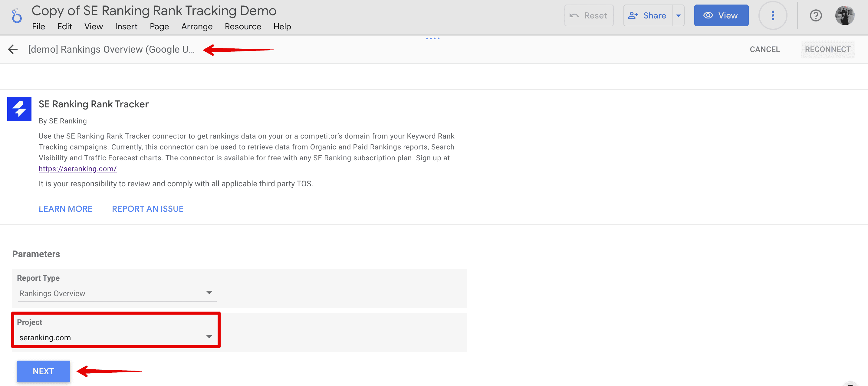Open the Help menu
Screen dimensions: 868x386
click(282, 27)
